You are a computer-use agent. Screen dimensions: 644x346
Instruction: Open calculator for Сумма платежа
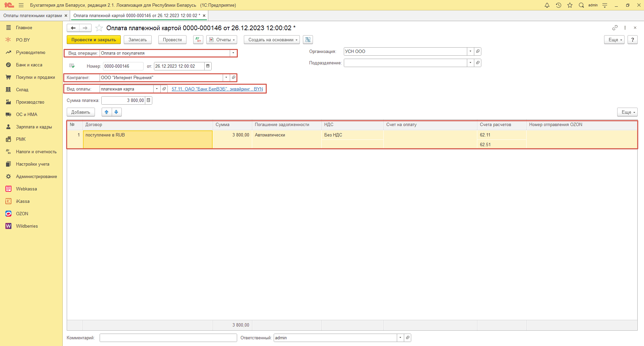pos(149,100)
